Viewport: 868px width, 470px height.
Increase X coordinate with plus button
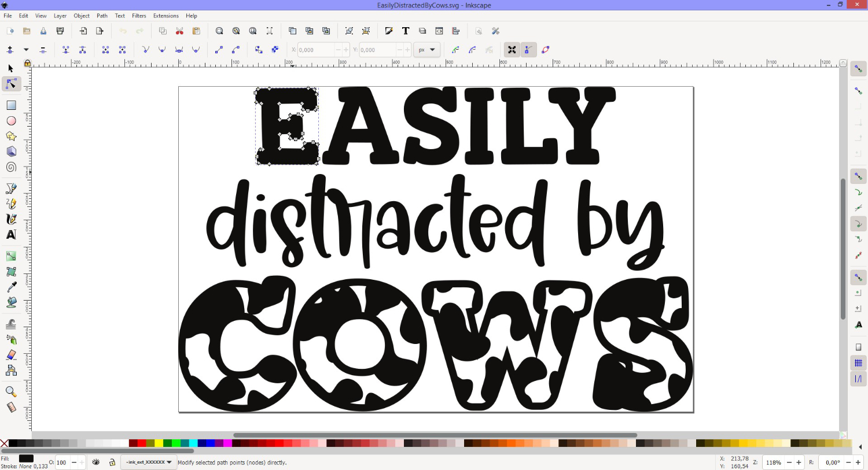point(346,50)
